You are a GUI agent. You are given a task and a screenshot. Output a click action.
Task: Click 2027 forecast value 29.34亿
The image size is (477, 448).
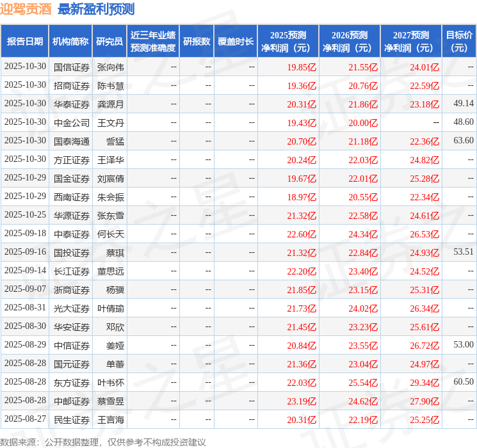coord(424,383)
